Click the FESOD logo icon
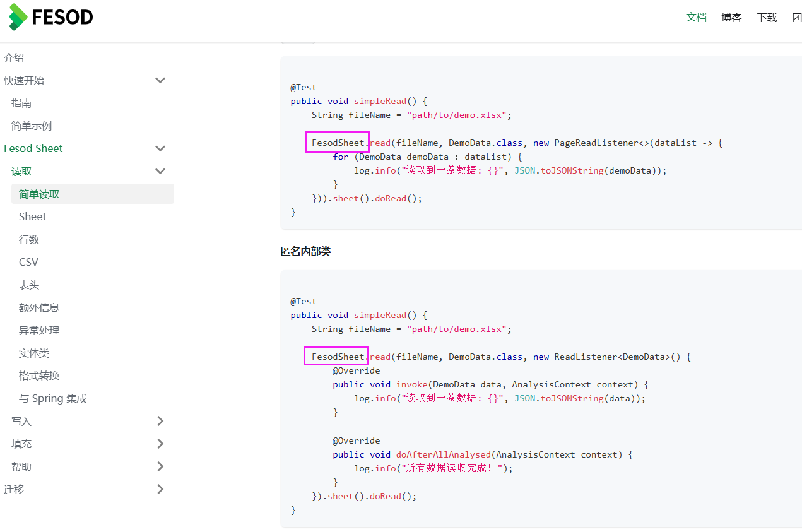802x532 pixels. click(x=18, y=17)
